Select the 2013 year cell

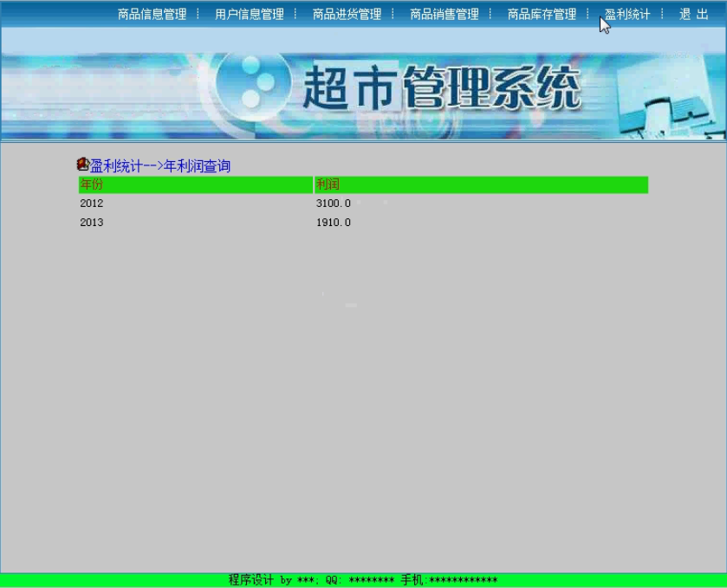click(91, 223)
